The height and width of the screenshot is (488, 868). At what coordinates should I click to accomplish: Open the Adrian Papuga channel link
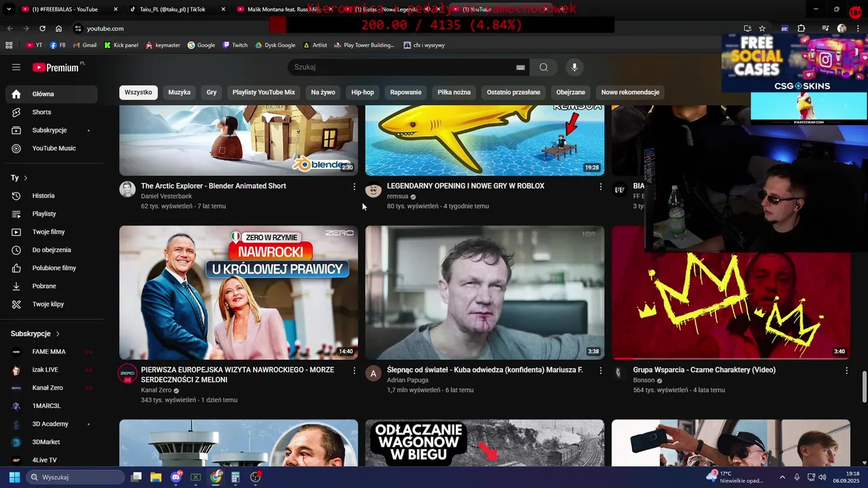[x=409, y=380]
